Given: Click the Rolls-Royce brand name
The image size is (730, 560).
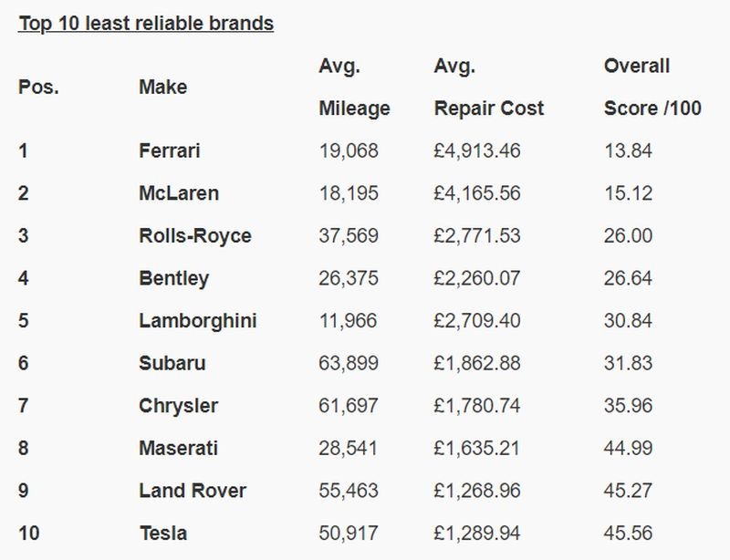Looking at the screenshot, I should 195,236.
